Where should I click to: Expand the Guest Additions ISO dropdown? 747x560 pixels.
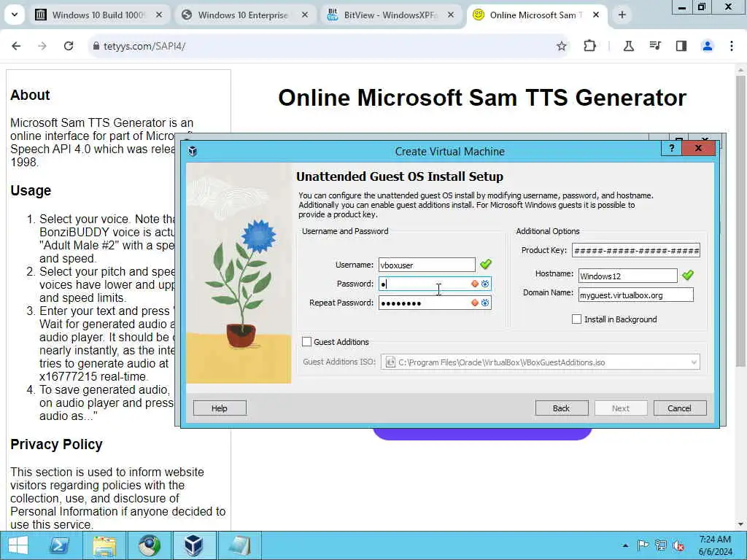point(694,362)
